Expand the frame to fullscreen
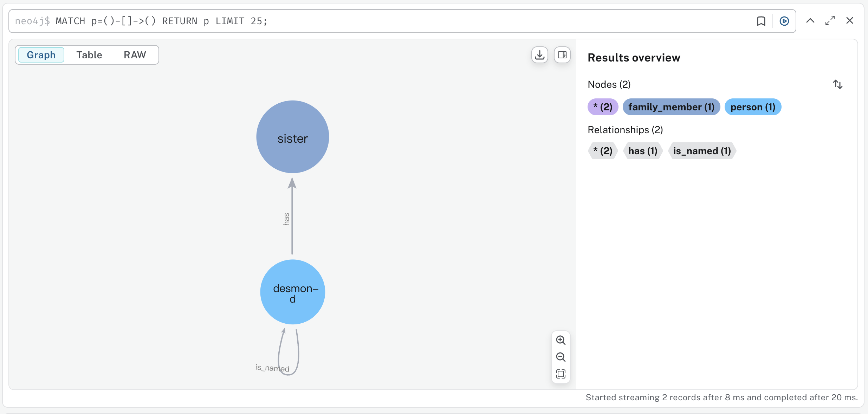 (830, 21)
